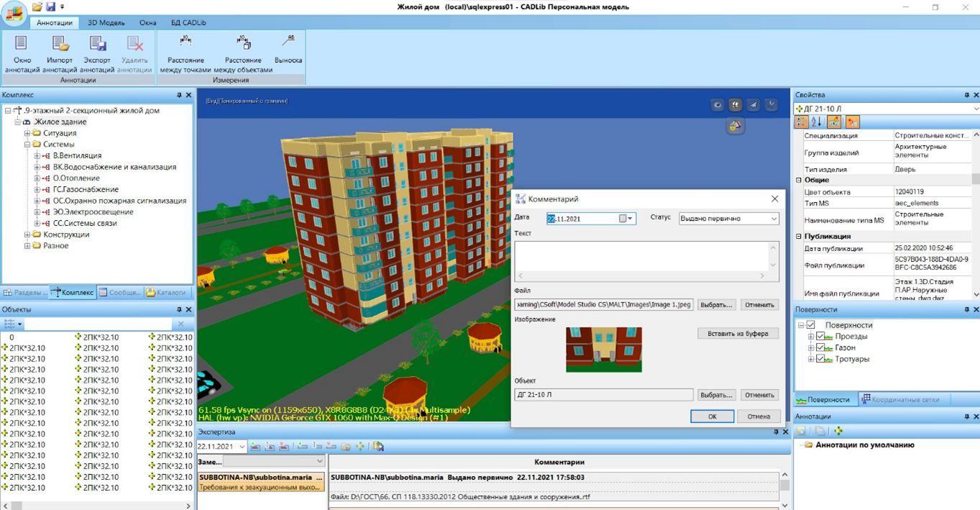
Task: Switch to the 3D Модель ribbon tab
Action: click(x=106, y=23)
